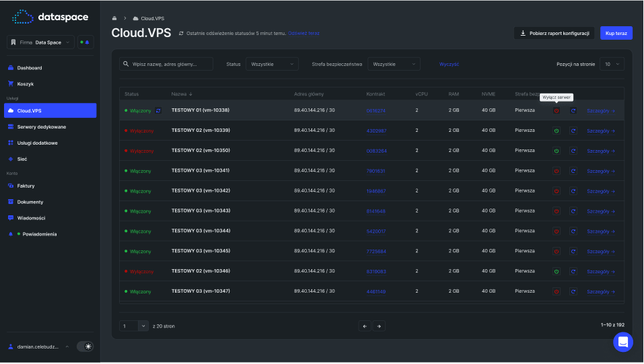Click the home icon in breadcrumb
Image resolution: width=644 pixels, height=364 pixels.
click(x=114, y=18)
